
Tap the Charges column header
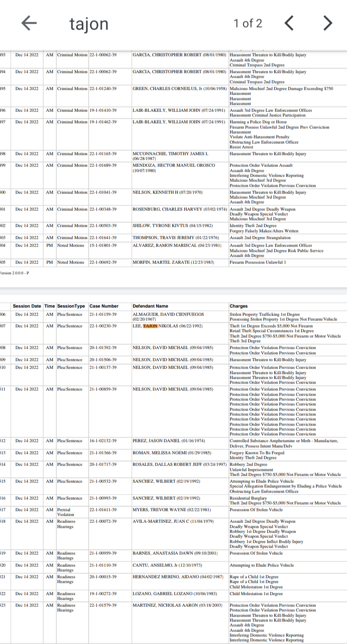(239, 306)
